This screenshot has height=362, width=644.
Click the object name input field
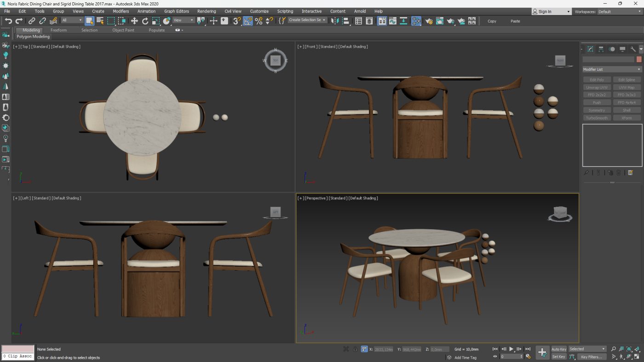coord(608,59)
